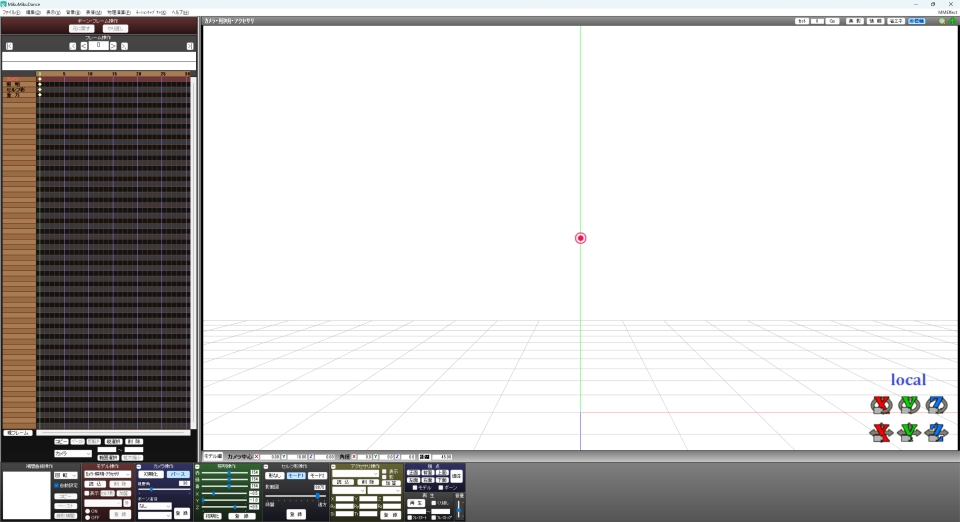960x522 pixels.
Task: Click the camera Register button
Action: (182, 513)
